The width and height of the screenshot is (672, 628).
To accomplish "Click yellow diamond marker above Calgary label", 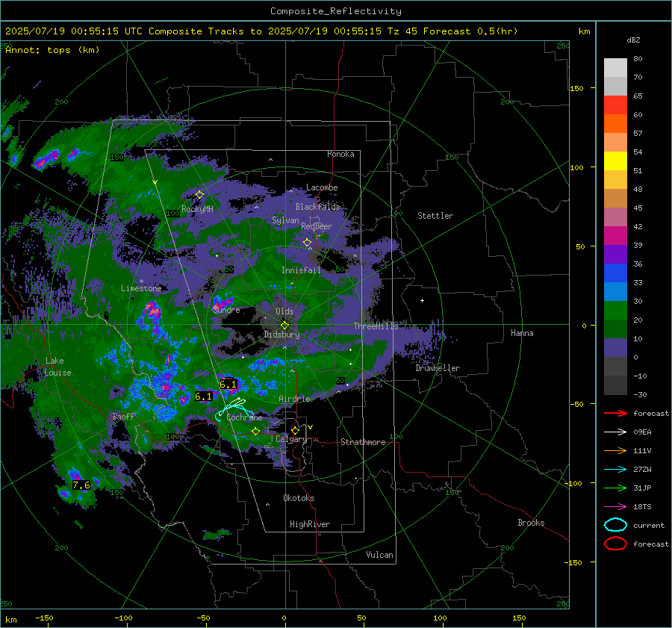I will click(x=295, y=430).
